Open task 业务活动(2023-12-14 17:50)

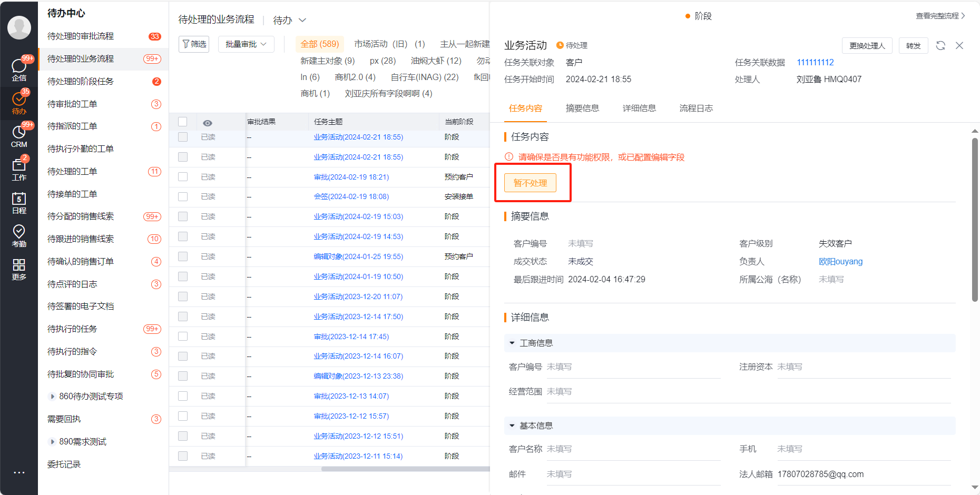(358, 316)
